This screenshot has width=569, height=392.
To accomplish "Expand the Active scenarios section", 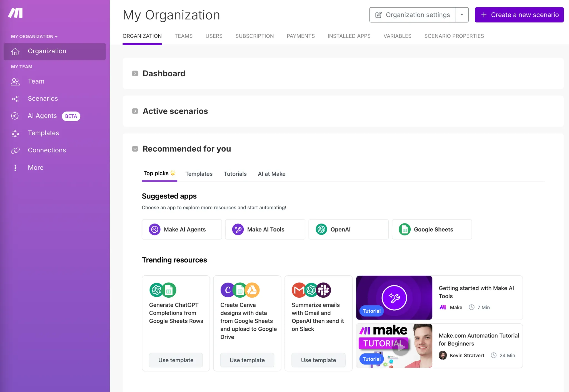I will (x=135, y=111).
